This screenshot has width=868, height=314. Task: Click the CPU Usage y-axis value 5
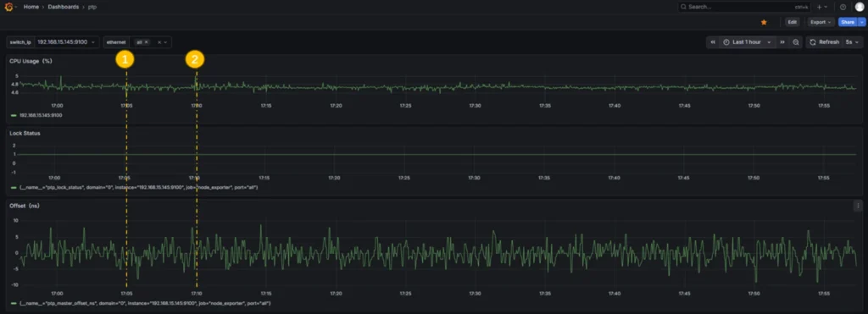coord(17,75)
